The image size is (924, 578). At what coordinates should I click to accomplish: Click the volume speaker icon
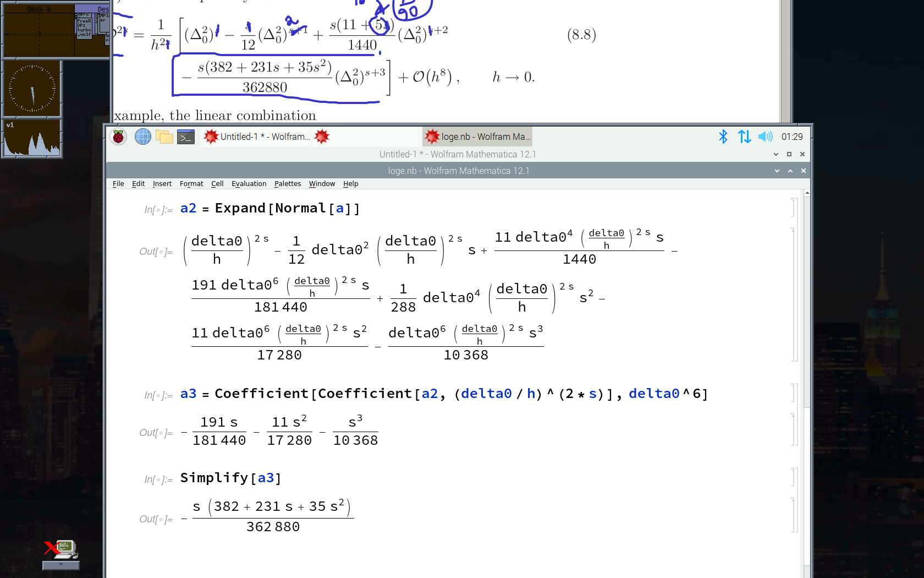tap(765, 137)
